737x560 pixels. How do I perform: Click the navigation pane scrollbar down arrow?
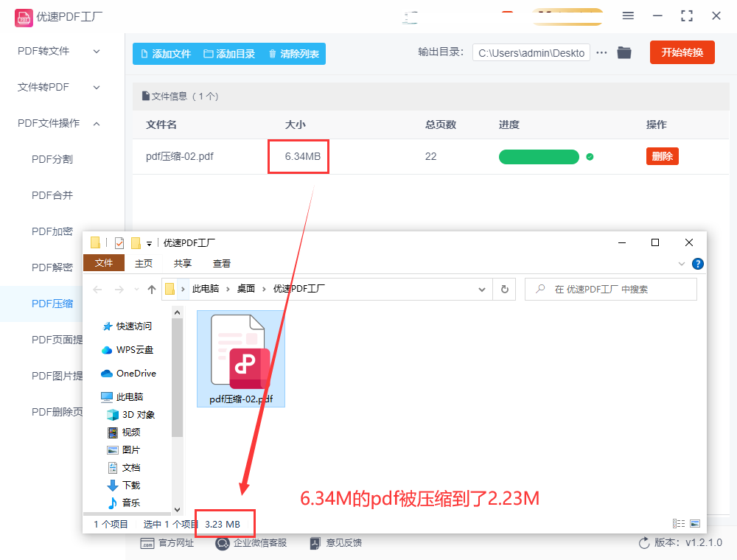(177, 509)
